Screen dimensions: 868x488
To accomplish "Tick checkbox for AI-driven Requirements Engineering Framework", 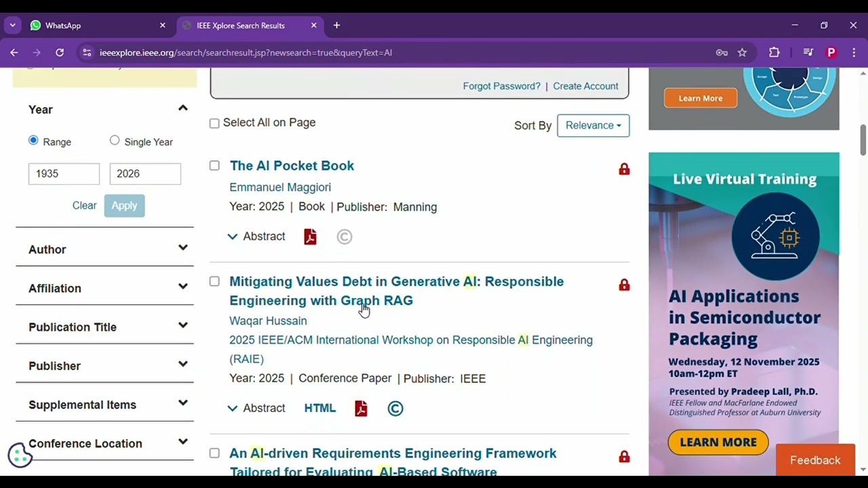I will pos(214,453).
